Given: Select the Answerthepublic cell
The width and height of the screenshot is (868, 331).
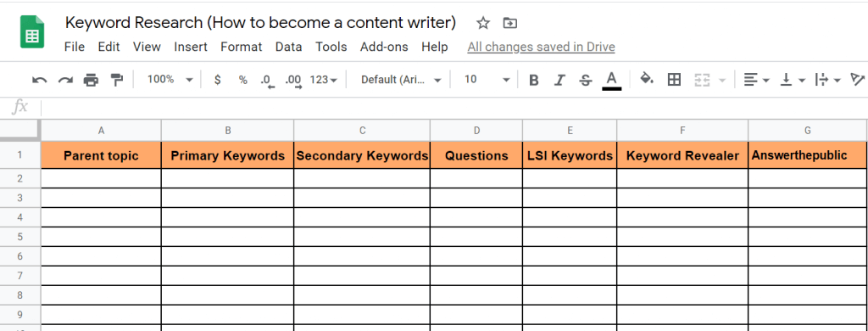Looking at the screenshot, I should point(808,155).
